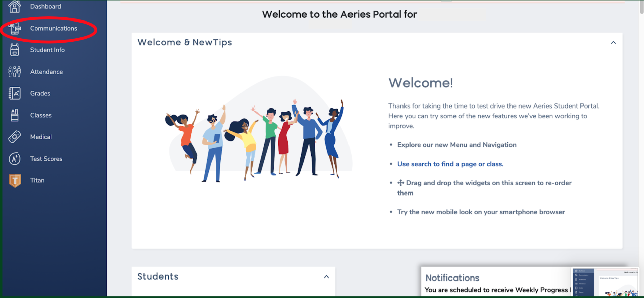This screenshot has height=298, width=644.
Task: Click the Student Info backpack icon
Action: pyautogui.click(x=15, y=50)
